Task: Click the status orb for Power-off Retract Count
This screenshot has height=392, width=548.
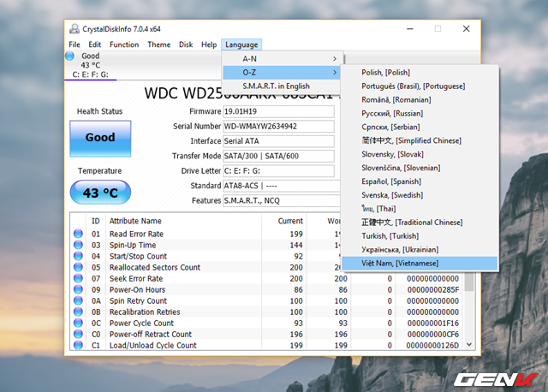Action: coord(78,334)
